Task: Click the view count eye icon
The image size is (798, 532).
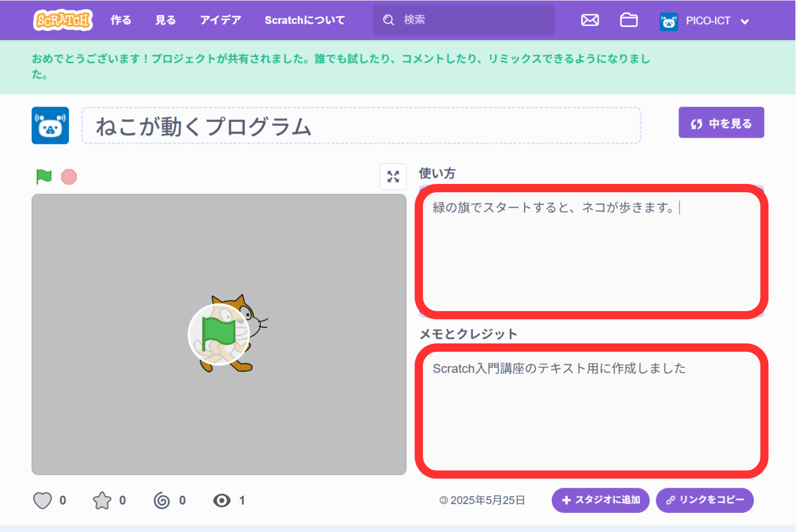Action: pyautogui.click(x=222, y=500)
